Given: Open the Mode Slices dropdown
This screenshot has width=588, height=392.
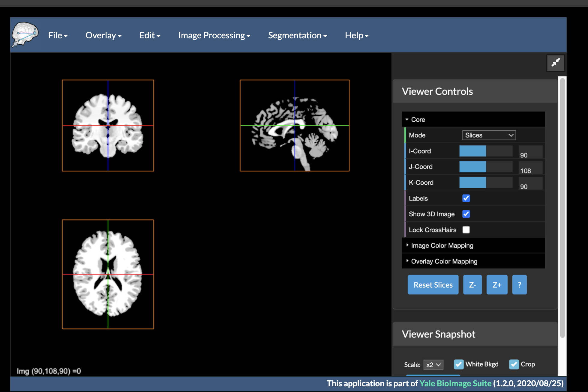Looking at the screenshot, I should [x=489, y=135].
